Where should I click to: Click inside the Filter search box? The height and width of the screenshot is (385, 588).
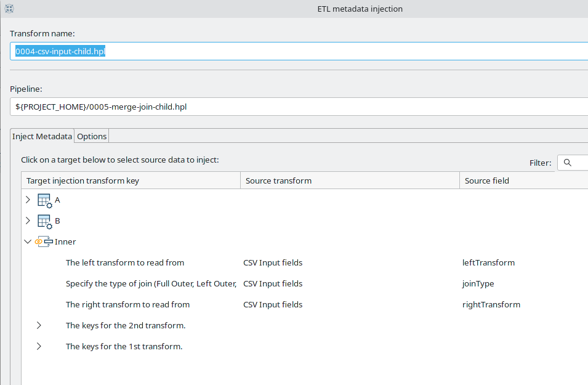(579, 163)
